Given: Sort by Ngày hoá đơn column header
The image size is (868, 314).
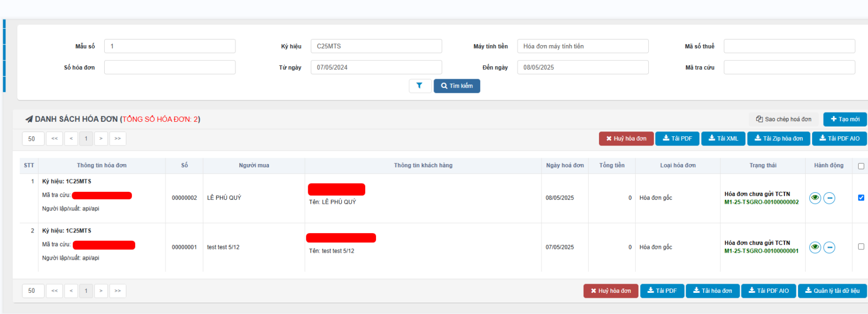Looking at the screenshot, I should click(565, 165).
